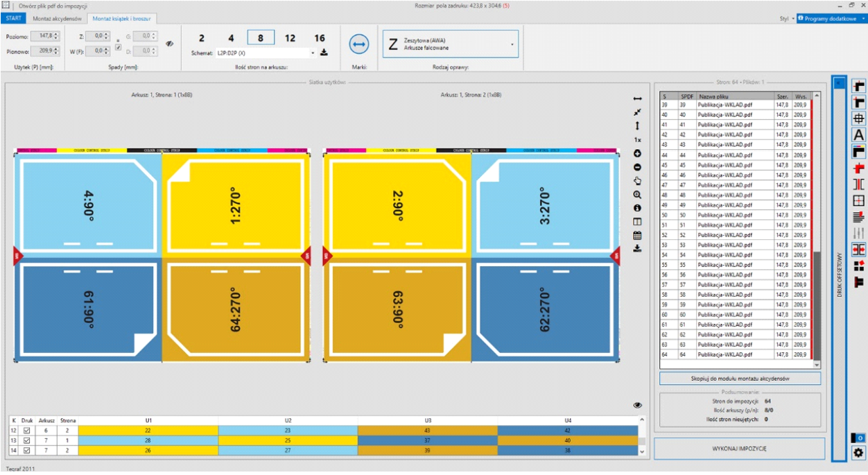This screenshot has height=475, width=868.
Task: Click the zoom in plus icon
Action: [637, 153]
